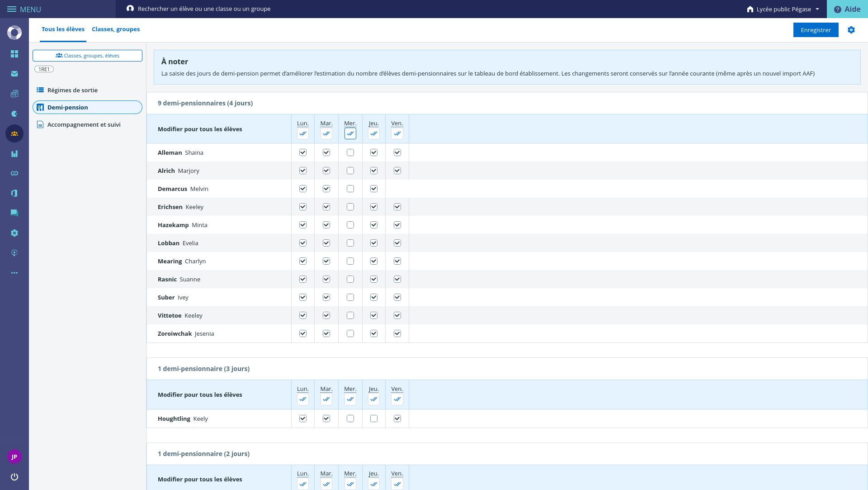Open Lycée public Pégase dropdown
Screen dimensions: 868x490
[x=783, y=9]
